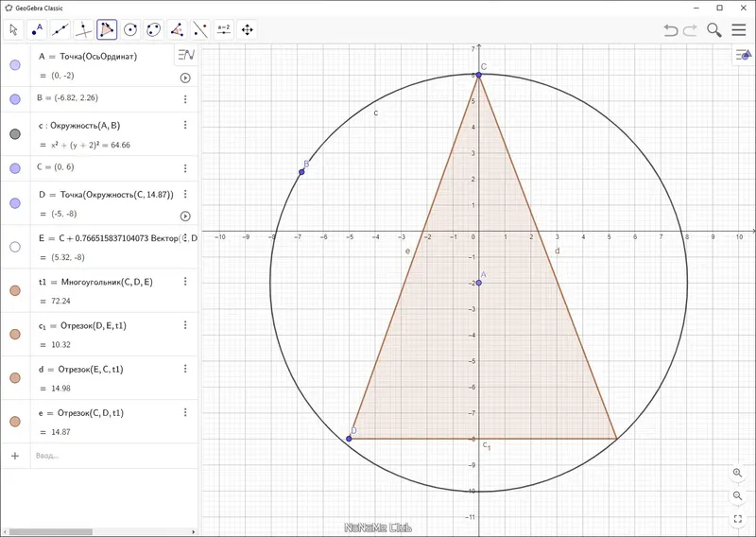Select value '14.87' of segment e
The image size is (756, 537).
point(60,432)
